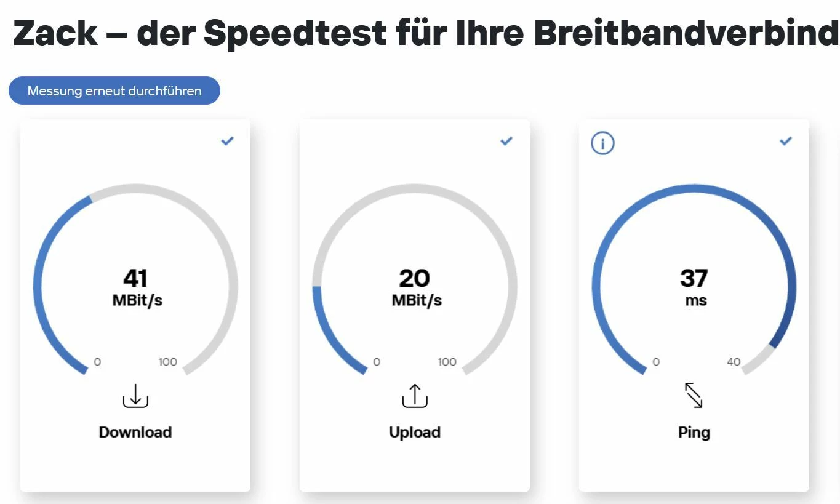Select the 41 MBit/s download value
840x504 pixels.
pyautogui.click(x=137, y=287)
